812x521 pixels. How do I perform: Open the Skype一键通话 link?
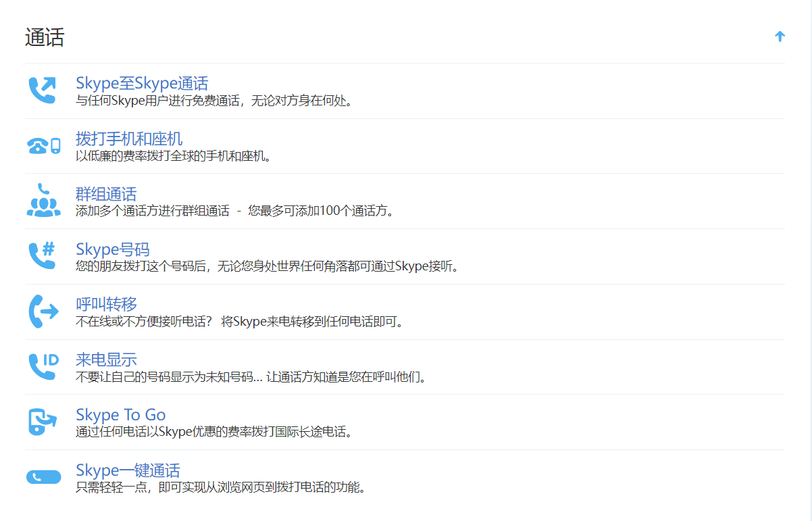tap(128, 470)
